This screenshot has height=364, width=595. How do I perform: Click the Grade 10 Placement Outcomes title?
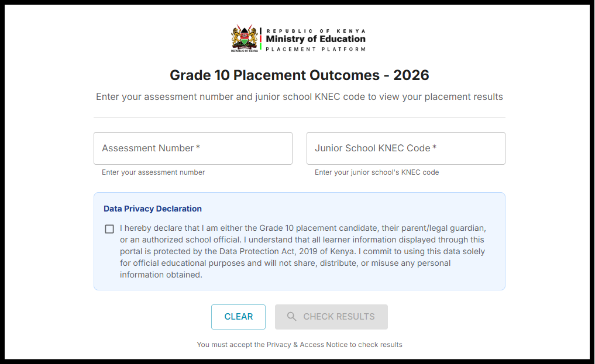(299, 75)
